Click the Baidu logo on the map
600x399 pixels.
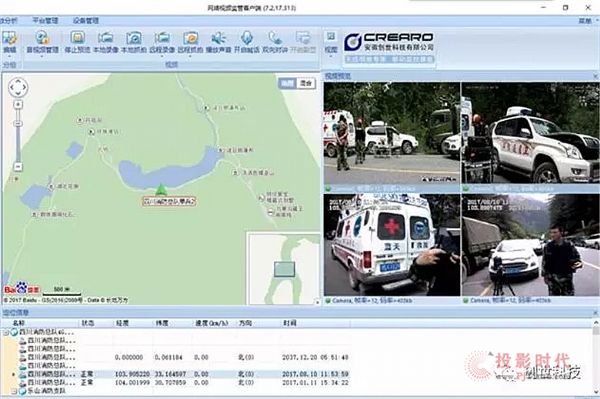pos(22,288)
